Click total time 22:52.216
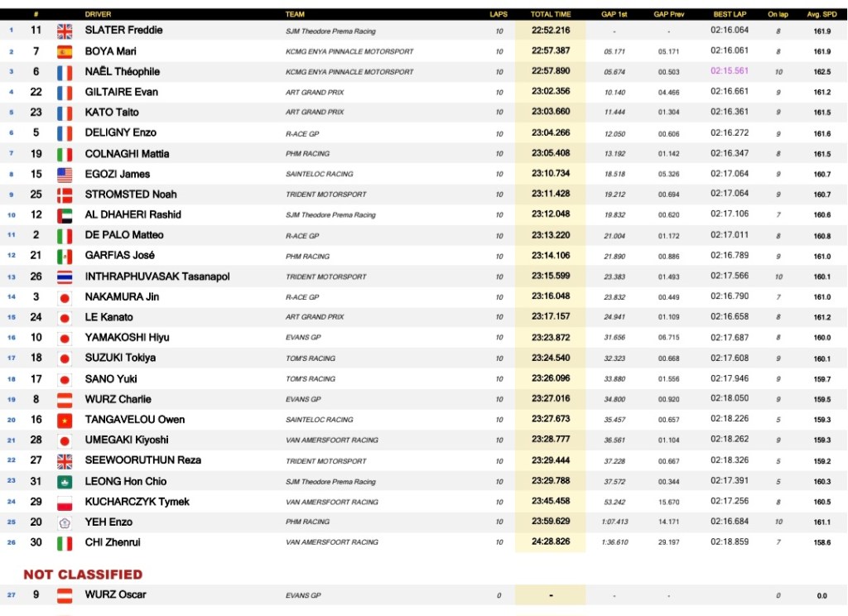 551,31
